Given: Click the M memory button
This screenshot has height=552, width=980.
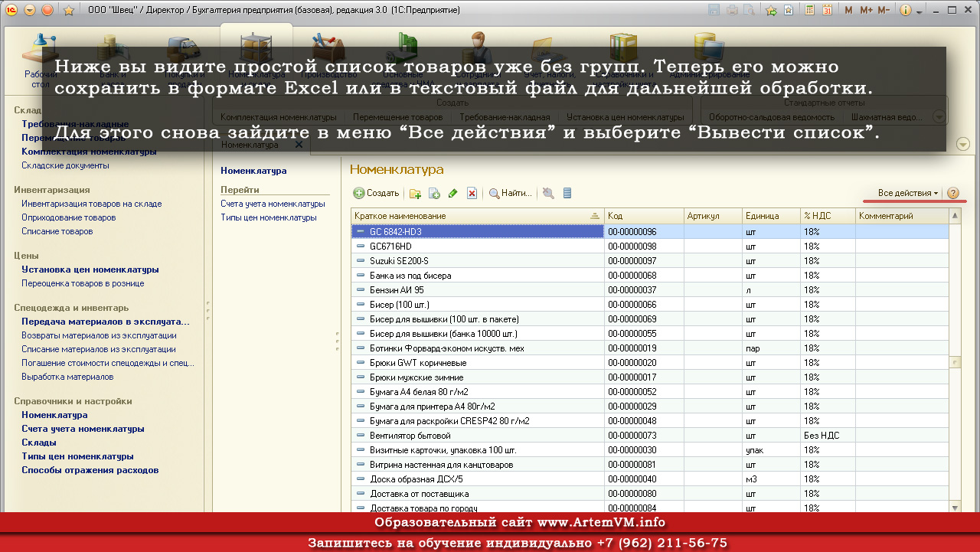Looking at the screenshot, I should click(x=848, y=10).
